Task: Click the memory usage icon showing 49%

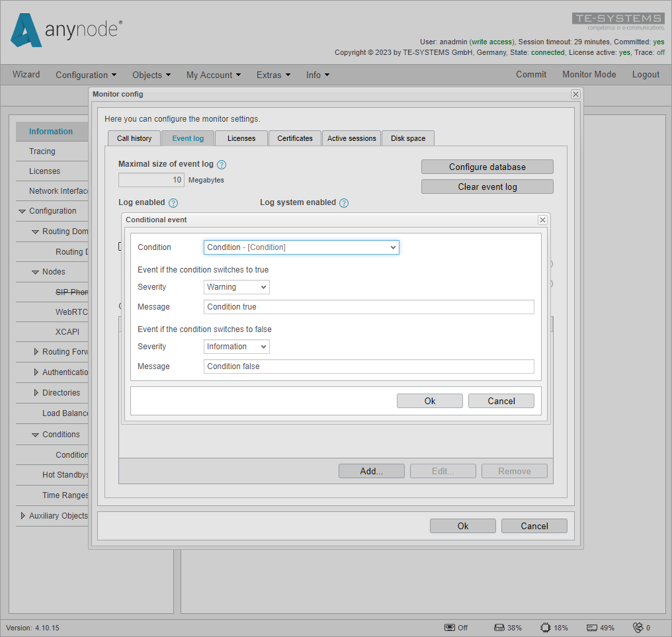Action: point(591,627)
